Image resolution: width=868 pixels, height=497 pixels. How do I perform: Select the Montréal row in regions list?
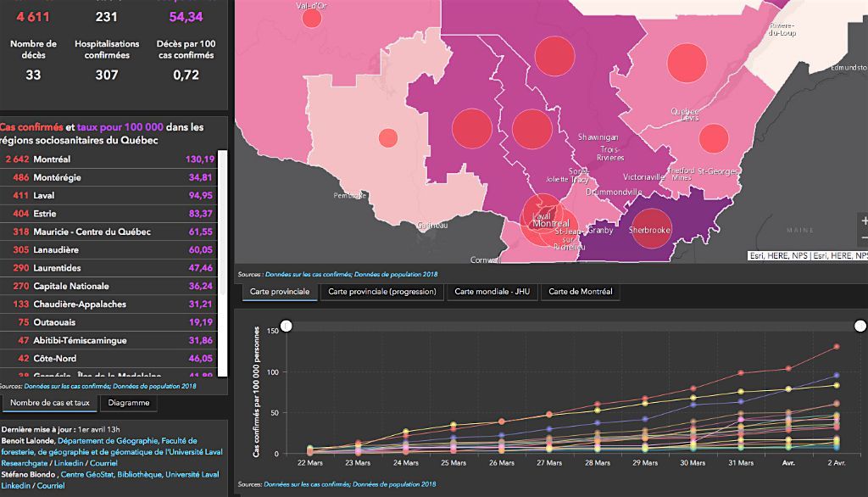click(109, 159)
